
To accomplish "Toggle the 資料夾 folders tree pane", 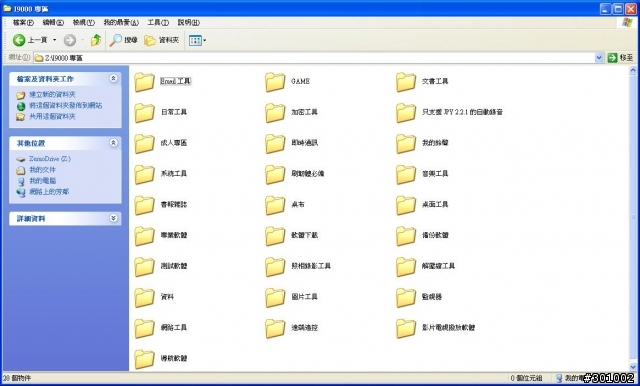I will tap(162, 40).
